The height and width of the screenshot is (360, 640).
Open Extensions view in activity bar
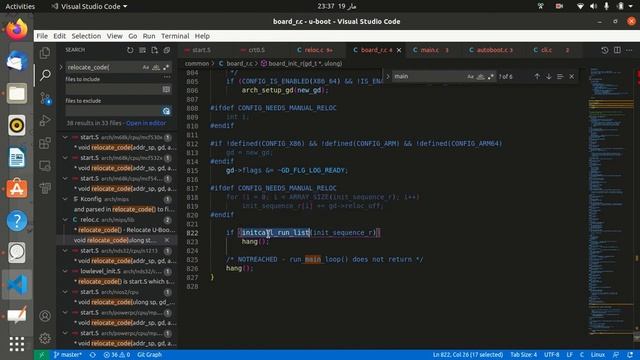pos(45,143)
